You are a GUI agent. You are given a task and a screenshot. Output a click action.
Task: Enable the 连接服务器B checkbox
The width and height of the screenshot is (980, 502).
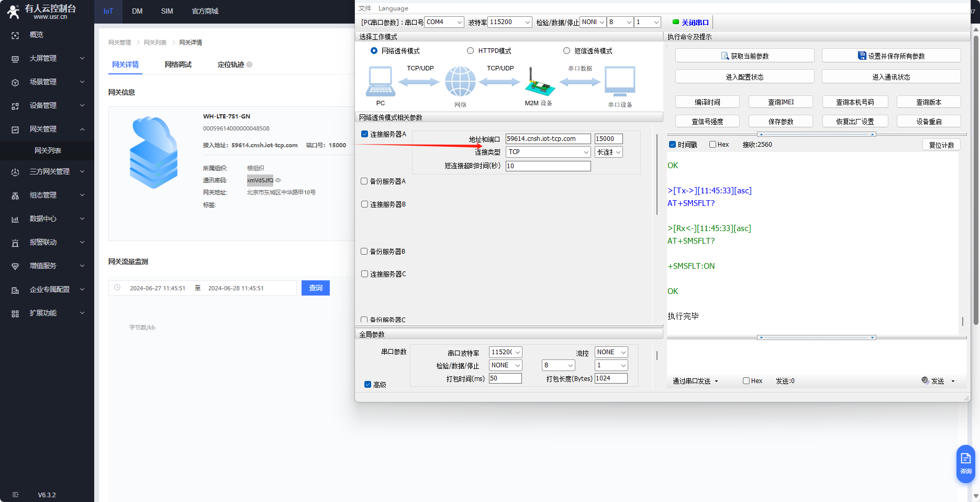[364, 204]
